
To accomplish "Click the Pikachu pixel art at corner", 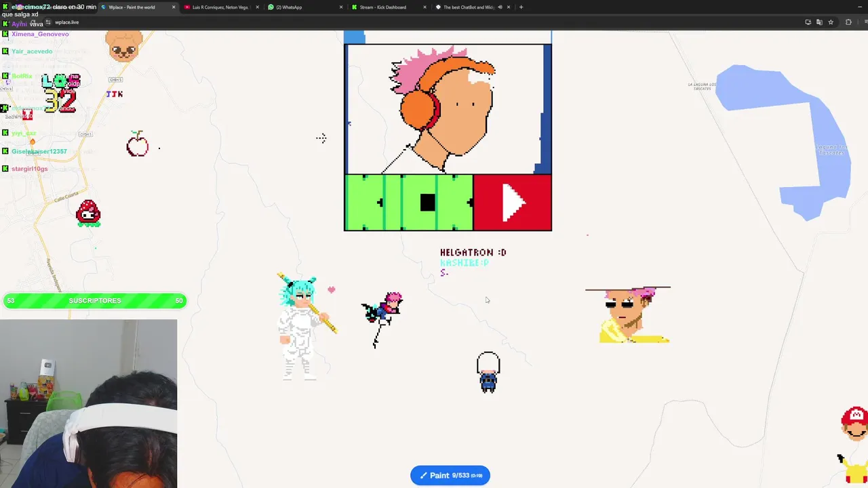I will point(853,469).
